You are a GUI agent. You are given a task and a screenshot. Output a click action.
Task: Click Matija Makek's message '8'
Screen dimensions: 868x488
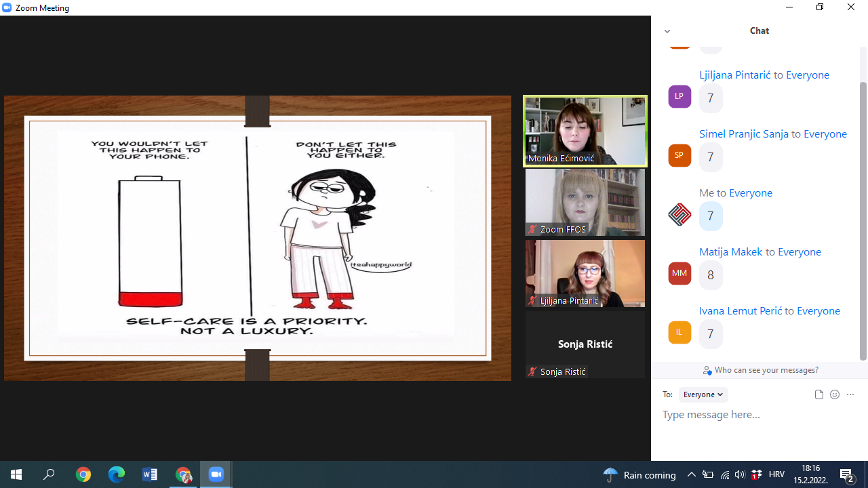point(711,274)
